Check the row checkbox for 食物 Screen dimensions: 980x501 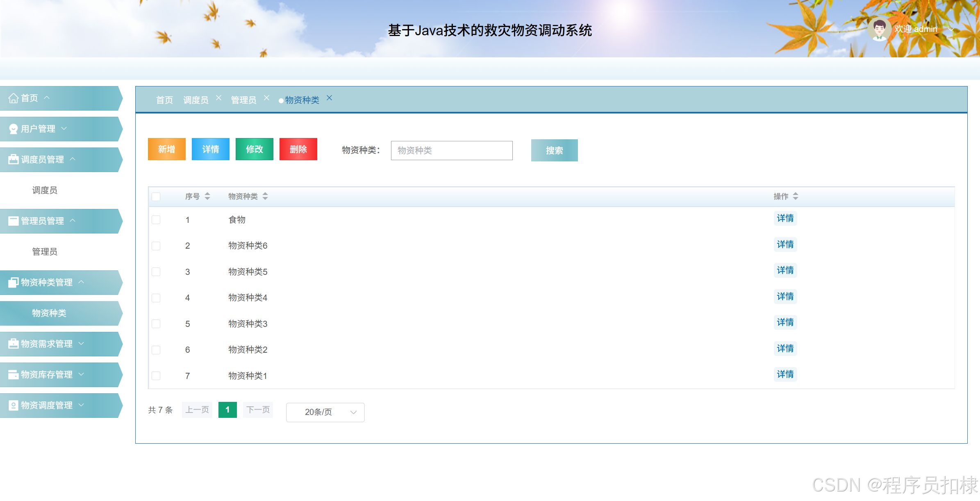coord(156,220)
